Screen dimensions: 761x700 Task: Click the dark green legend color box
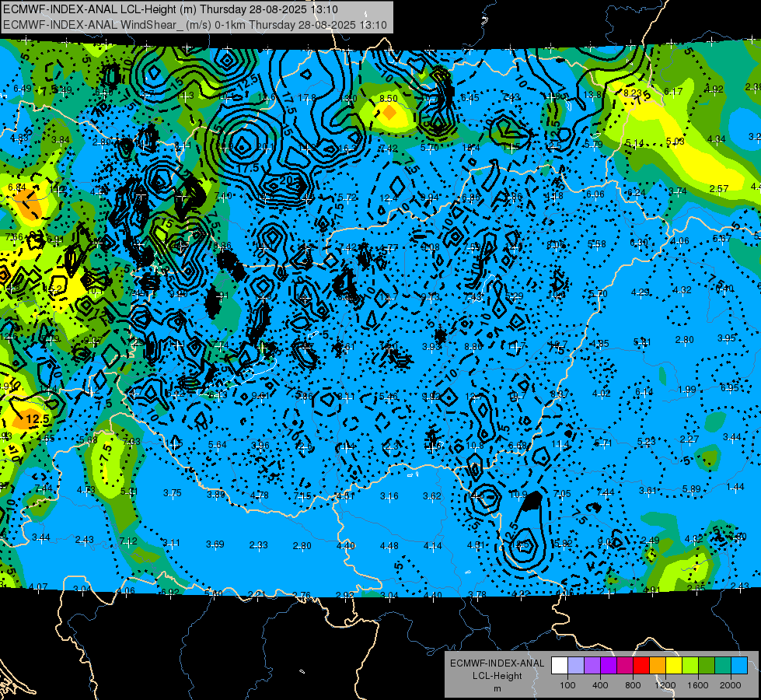tap(707, 666)
